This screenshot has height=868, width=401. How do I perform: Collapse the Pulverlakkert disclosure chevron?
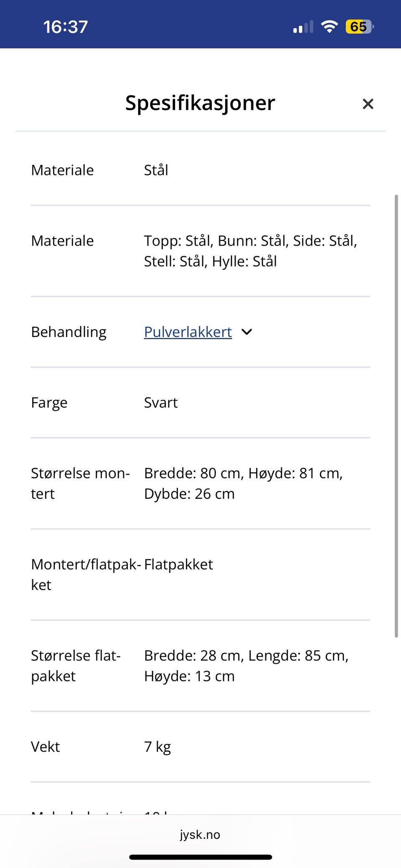tap(247, 332)
